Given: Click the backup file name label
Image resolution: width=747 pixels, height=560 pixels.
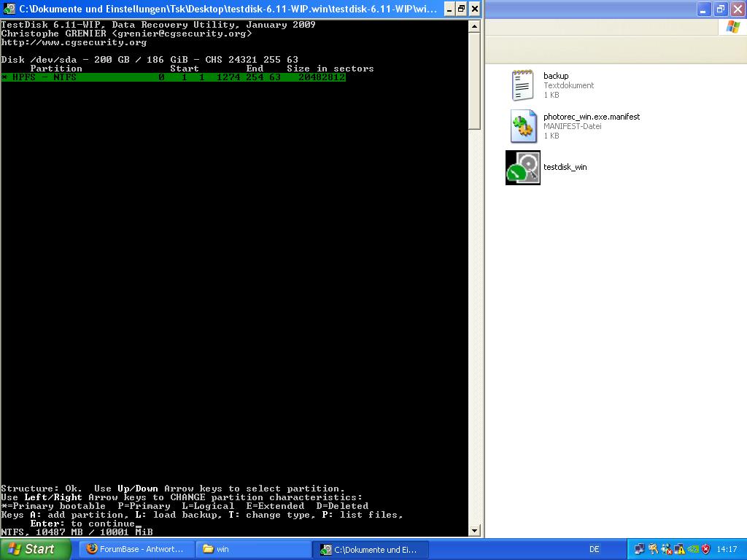Looking at the screenshot, I should [x=556, y=76].
